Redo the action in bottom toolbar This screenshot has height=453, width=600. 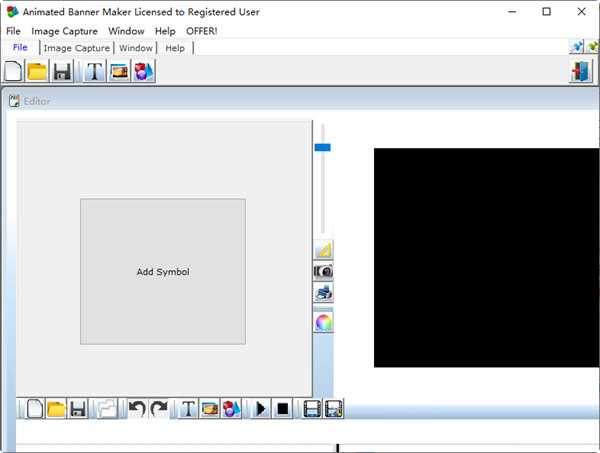coord(158,409)
